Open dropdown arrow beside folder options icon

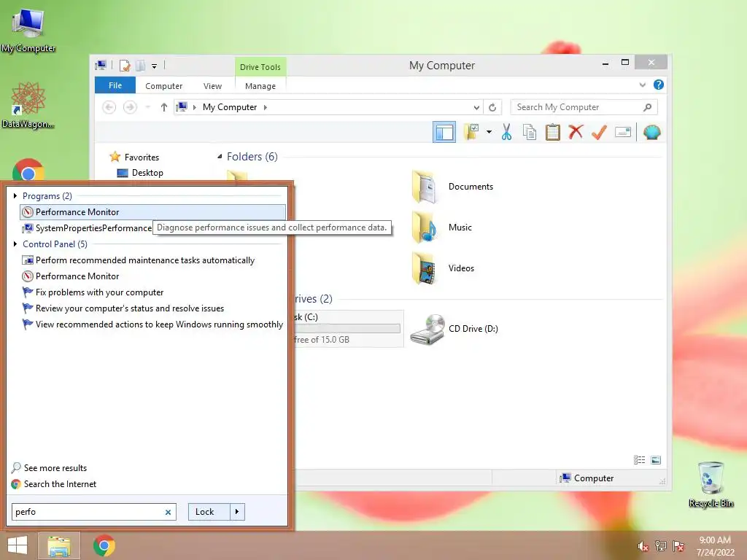(489, 132)
